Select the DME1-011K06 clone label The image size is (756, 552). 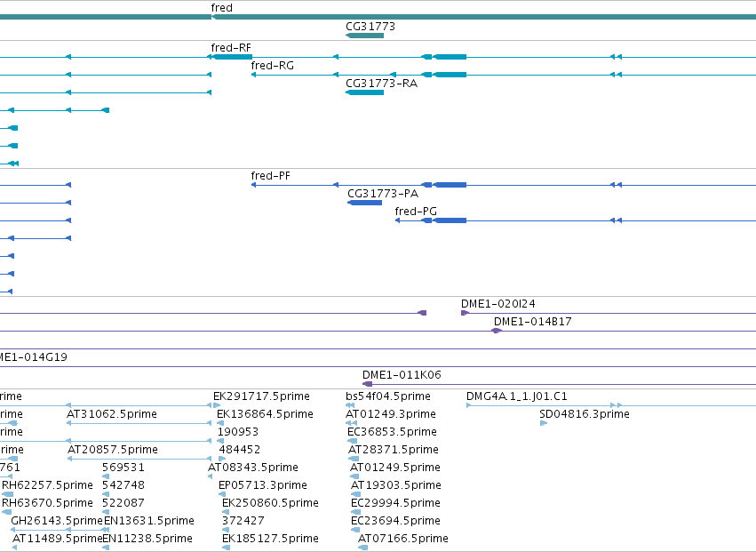pyautogui.click(x=402, y=375)
